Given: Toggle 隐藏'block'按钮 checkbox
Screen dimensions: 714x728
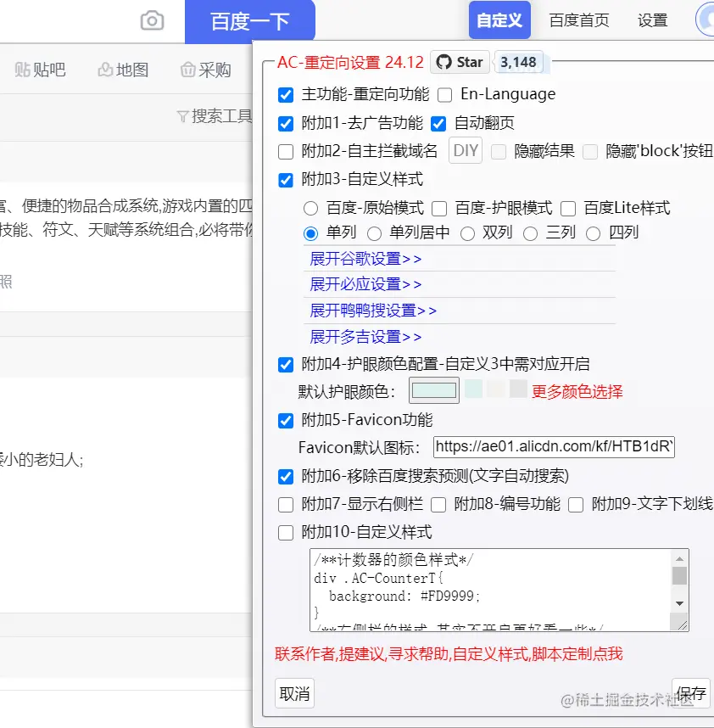Looking at the screenshot, I should [x=590, y=152].
